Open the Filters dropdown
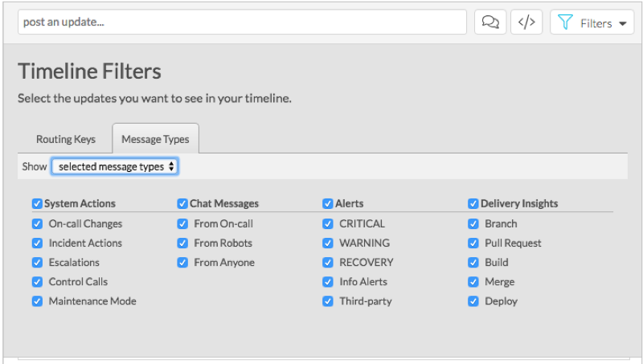The width and height of the screenshot is (643, 364). click(x=592, y=22)
